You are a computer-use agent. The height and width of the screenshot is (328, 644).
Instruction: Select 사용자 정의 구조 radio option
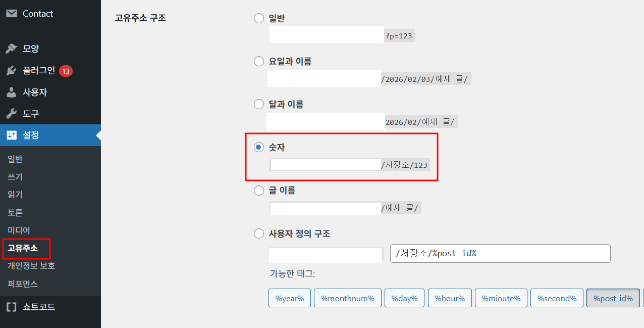point(259,234)
